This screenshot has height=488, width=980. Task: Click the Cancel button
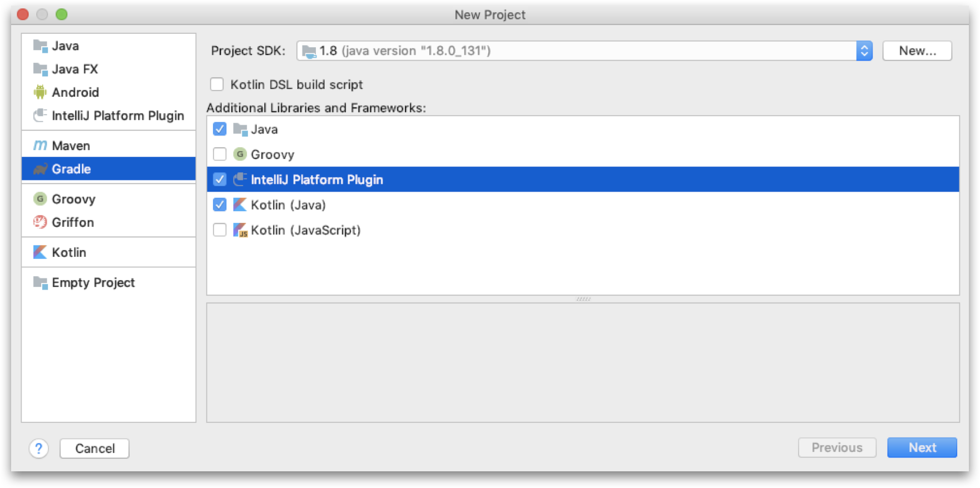click(x=95, y=449)
